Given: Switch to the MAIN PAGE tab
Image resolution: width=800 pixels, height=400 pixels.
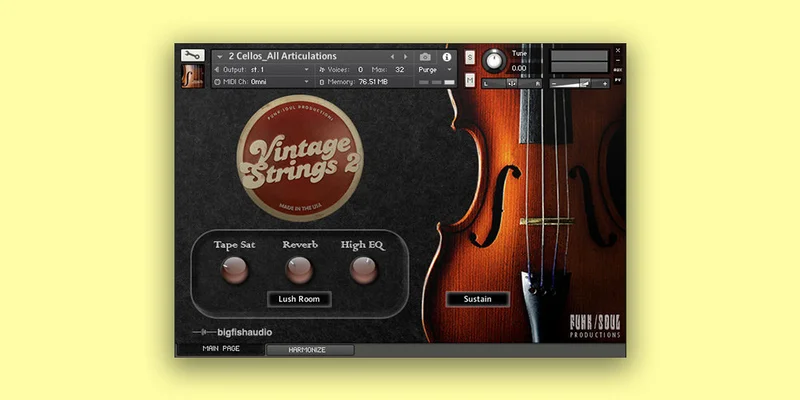Looking at the screenshot, I should point(221,349).
